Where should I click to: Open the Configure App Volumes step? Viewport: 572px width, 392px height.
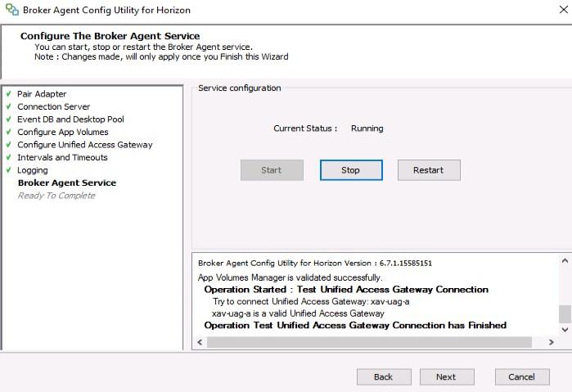click(x=63, y=132)
